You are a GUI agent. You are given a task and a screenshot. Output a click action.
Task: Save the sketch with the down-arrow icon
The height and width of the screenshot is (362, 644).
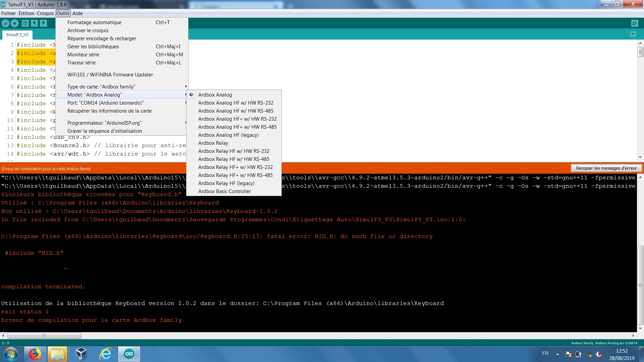click(43, 23)
